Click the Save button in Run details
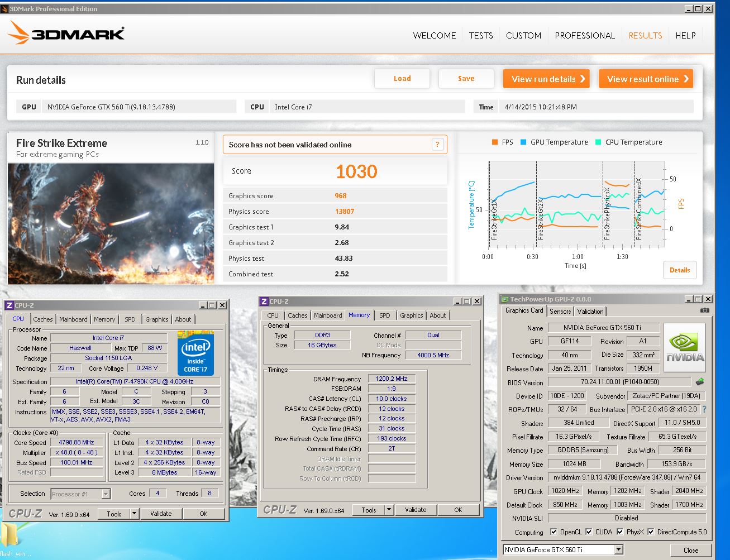Viewport: 730px width, 560px height. point(466,79)
